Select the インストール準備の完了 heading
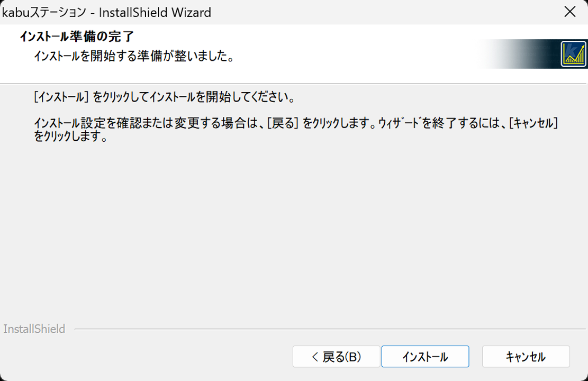Image resolution: width=588 pixels, height=381 pixels. [77, 37]
